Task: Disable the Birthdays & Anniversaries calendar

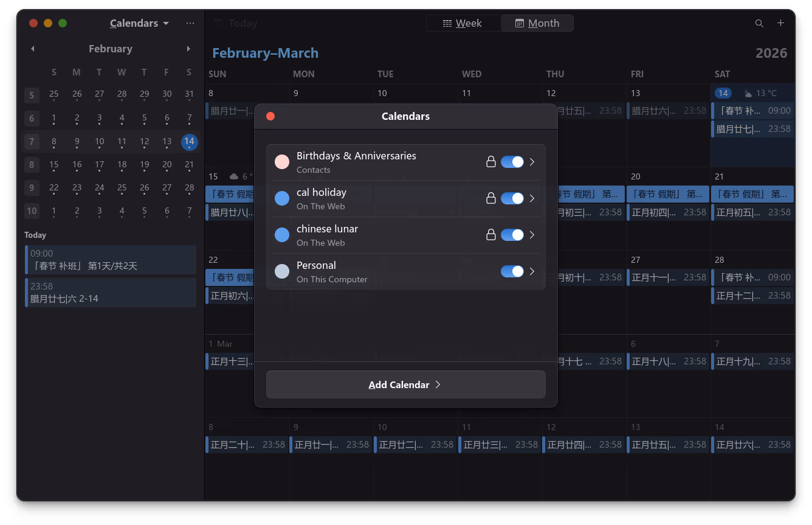Action: (x=512, y=162)
